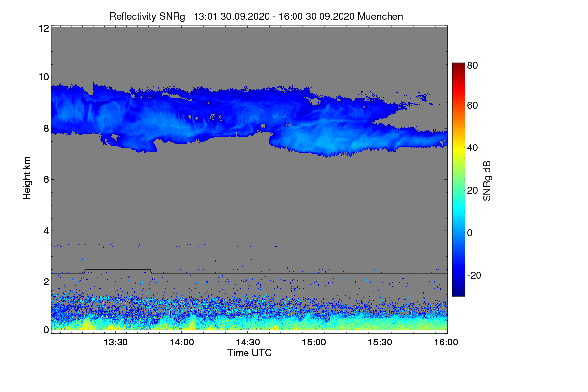Click the 14:00 time tick label
Image resolution: width=588 pixels, height=392 pixels.
tap(182, 343)
